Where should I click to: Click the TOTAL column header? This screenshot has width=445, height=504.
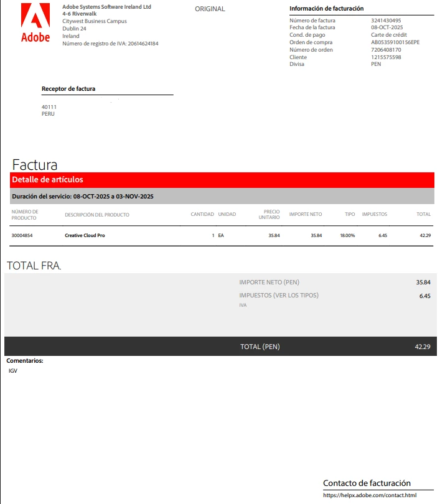click(x=423, y=215)
